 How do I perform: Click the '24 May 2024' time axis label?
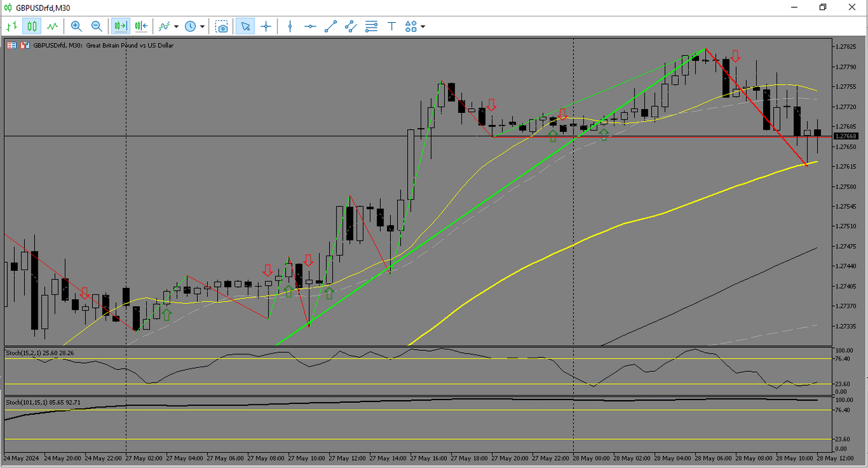tap(20, 458)
